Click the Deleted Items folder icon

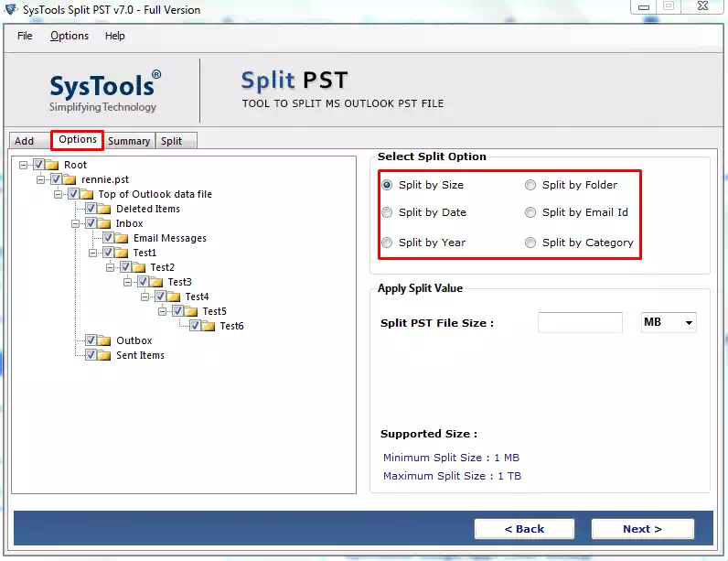coord(104,209)
